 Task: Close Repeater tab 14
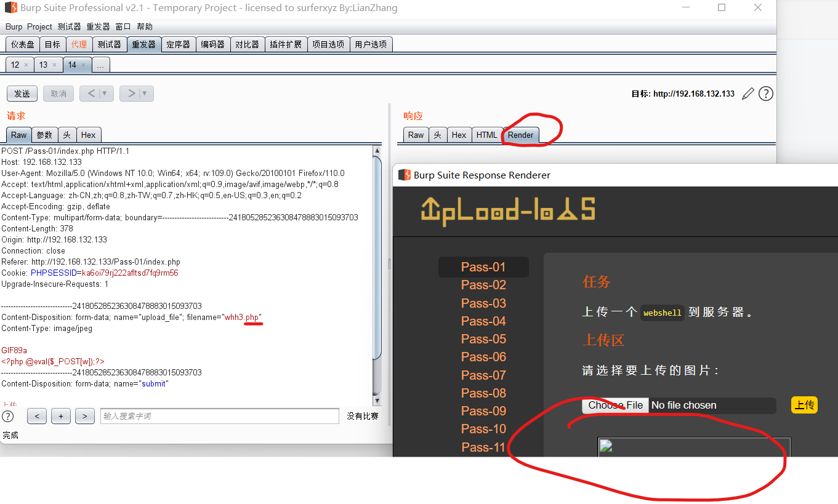pyautogui.click(x=83, y=65)
